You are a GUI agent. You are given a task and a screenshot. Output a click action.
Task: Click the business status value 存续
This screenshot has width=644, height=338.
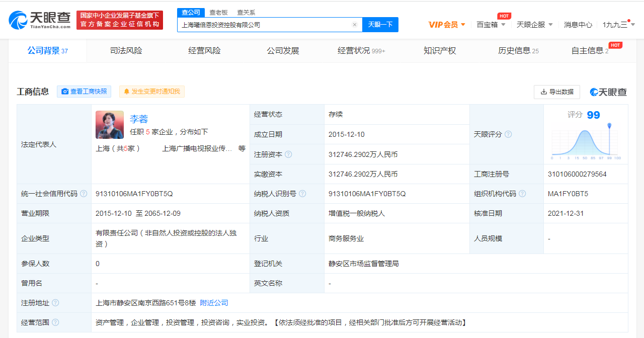[336, 114]
